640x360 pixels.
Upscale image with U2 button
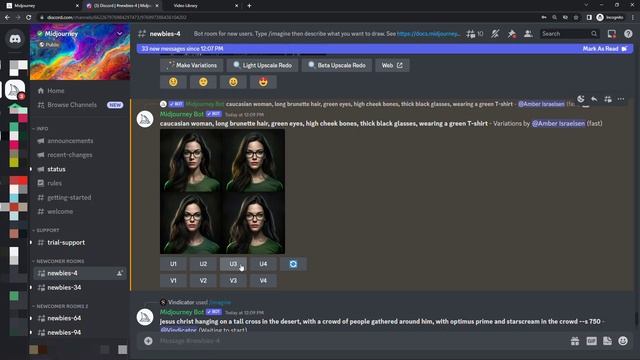[x=203, y=264]
